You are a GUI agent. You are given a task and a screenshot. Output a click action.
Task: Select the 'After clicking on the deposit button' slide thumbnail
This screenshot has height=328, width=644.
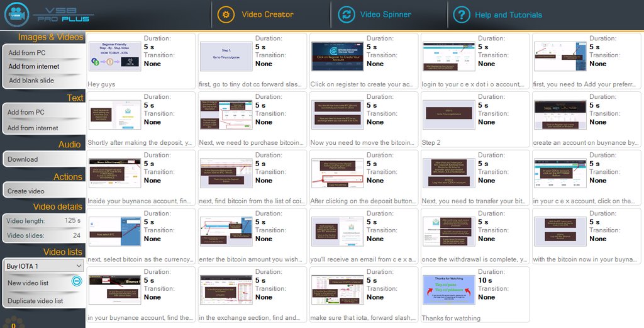[x=338, y=173]
